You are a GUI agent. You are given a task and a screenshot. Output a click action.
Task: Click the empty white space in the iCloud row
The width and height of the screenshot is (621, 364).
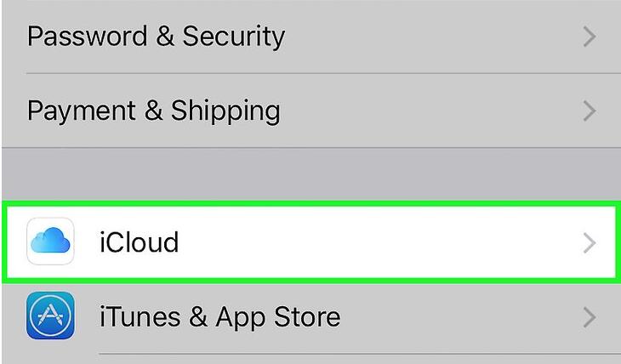point(383,243)
